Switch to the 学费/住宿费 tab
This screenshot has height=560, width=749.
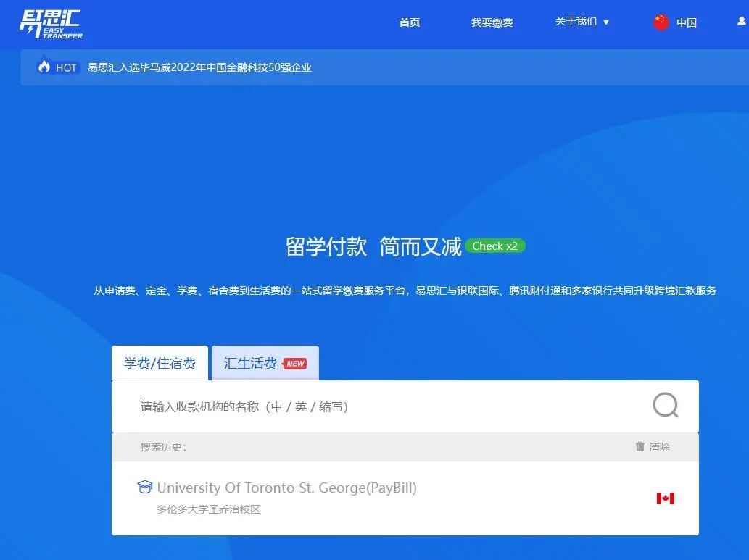click(160, 363)
